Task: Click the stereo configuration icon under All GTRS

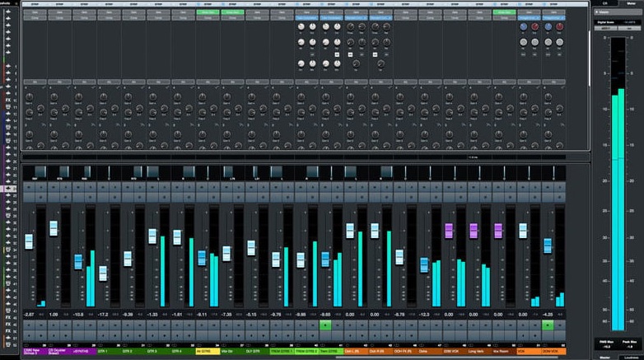Action: [198, 346]
